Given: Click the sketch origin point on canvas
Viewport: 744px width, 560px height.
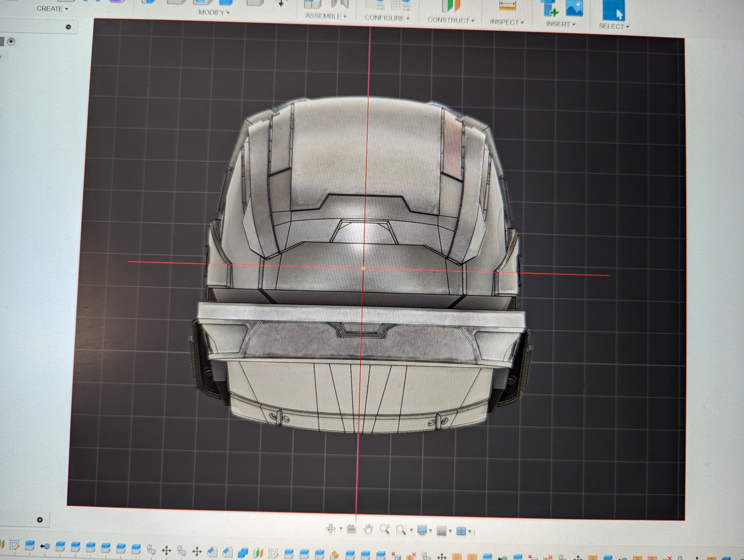Looking at the screenshot, I should (363, 268).
